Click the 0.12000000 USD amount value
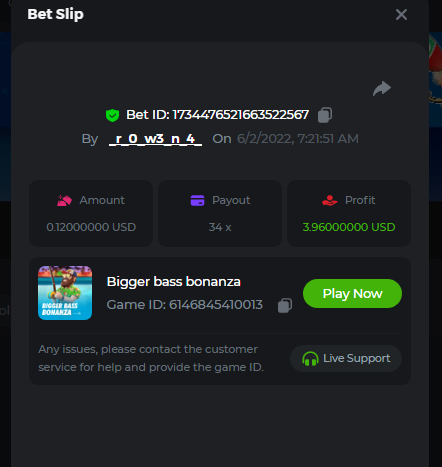This screenshot has width=442, height=467. tap(91, 227)
